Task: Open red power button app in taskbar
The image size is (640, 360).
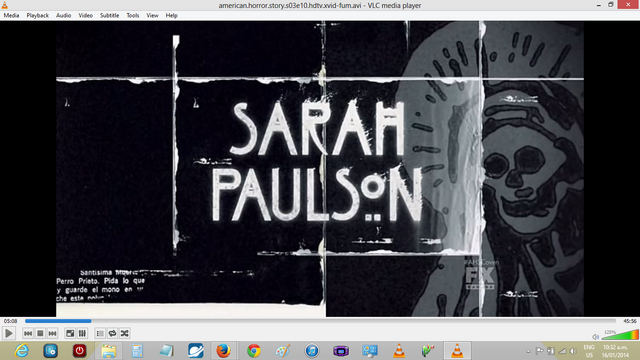Action: [x=80, y=351]
